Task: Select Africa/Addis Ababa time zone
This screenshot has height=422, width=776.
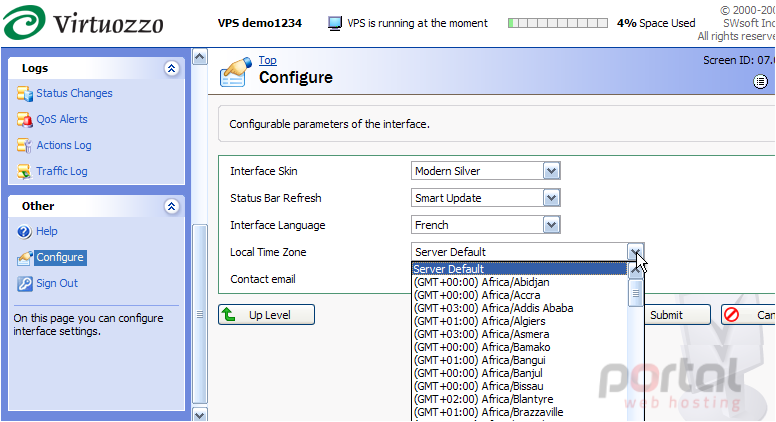Action: pos(520,308)
